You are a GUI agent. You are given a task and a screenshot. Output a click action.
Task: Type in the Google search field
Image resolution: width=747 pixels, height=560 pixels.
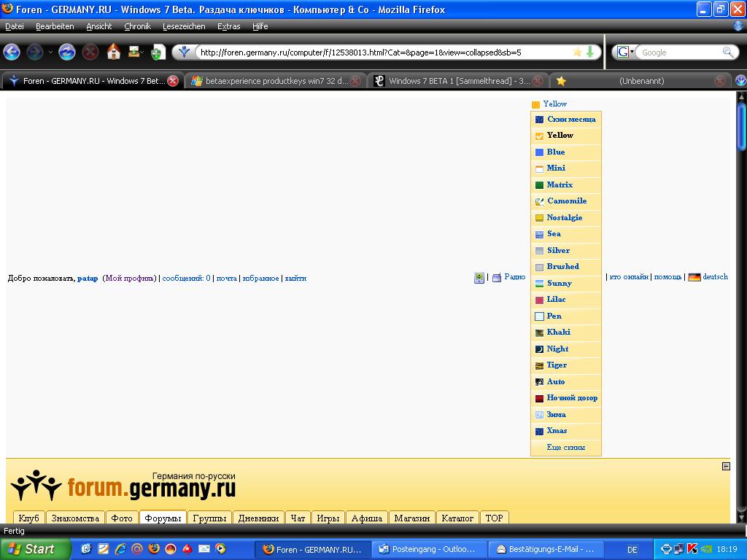681,52
